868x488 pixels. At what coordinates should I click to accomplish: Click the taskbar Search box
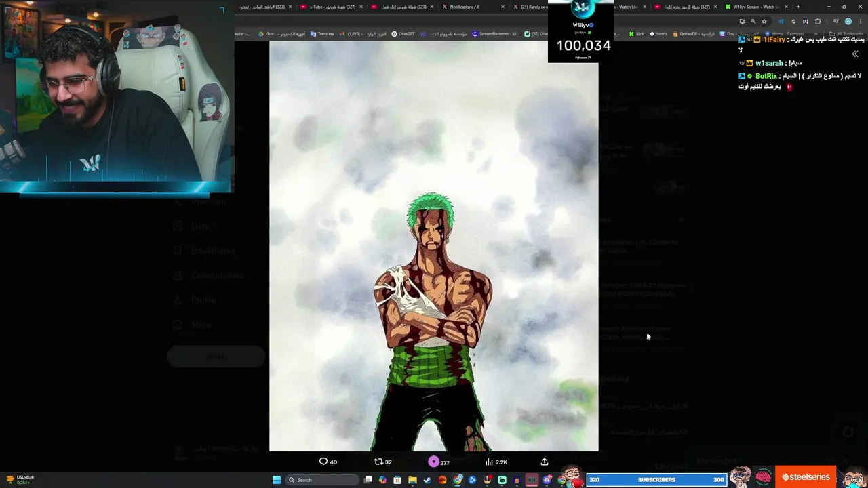coord(322,480)
